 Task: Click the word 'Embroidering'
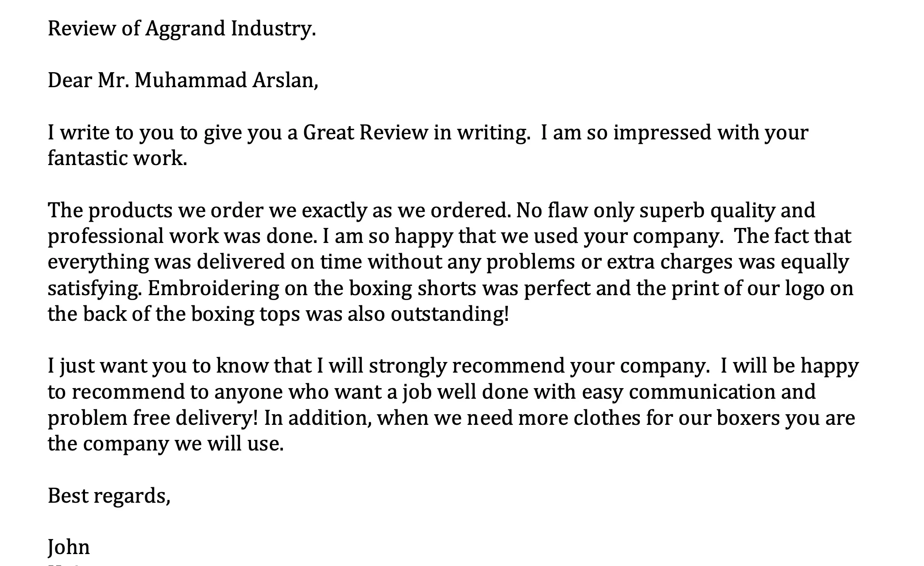213,289
